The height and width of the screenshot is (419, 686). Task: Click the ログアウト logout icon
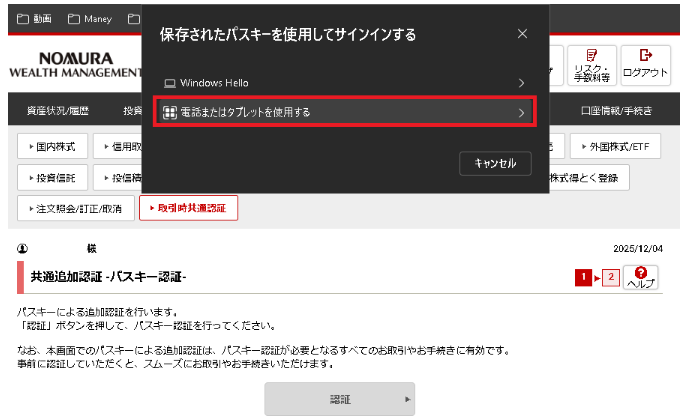click(645, 65)
